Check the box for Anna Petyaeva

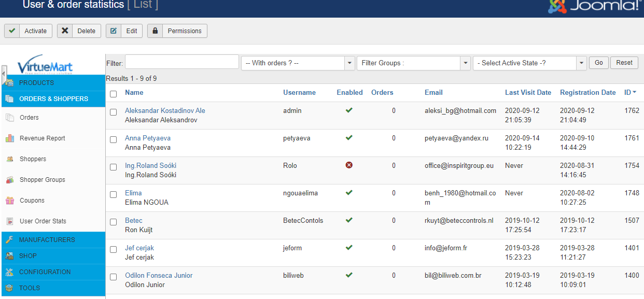(114, 140)
